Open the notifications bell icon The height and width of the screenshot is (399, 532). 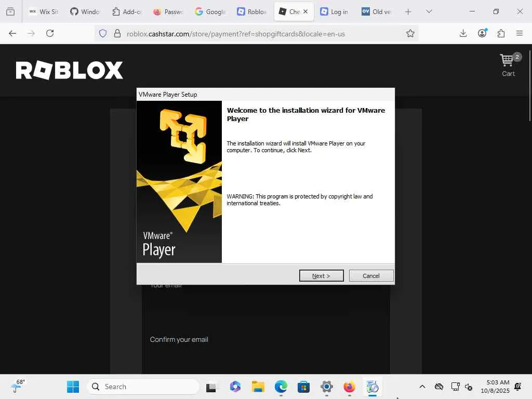pyautogui.click(x=518, y=387)
